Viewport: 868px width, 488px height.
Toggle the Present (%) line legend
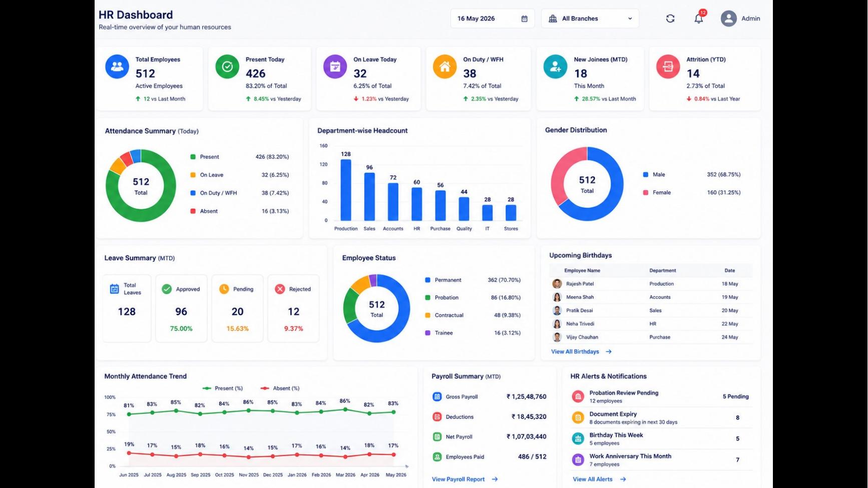pyautogui.click(x=223, y=388)
